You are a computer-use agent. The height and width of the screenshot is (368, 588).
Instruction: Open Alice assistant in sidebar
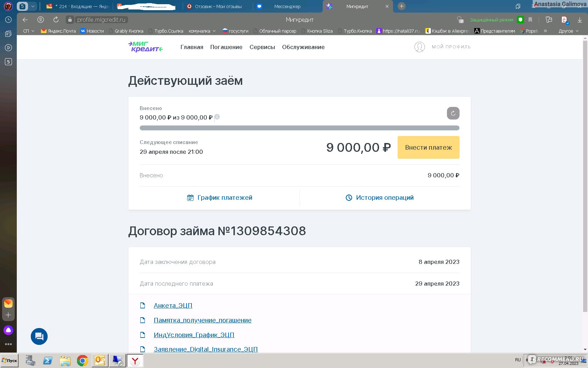coord(8,330)
